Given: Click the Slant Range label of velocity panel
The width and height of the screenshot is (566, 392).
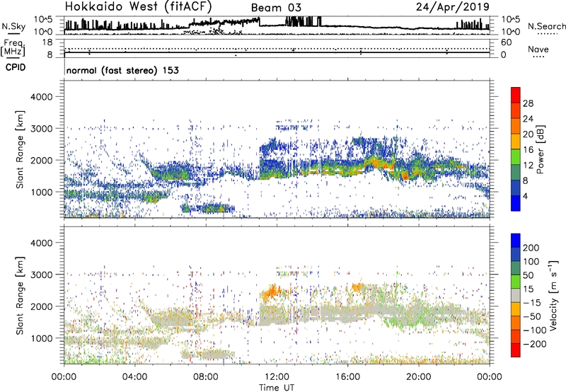Looking at the screenshot, I should tap(20, 296).
